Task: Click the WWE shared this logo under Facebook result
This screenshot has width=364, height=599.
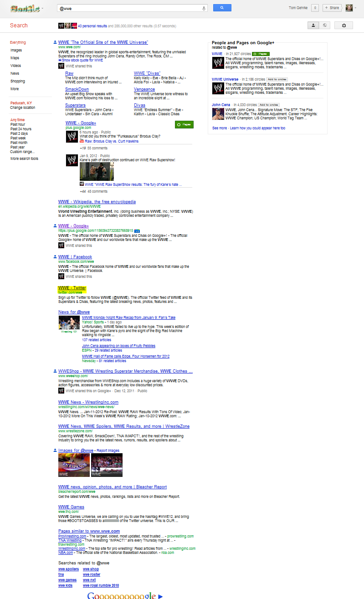Action: tap(61, 276)
